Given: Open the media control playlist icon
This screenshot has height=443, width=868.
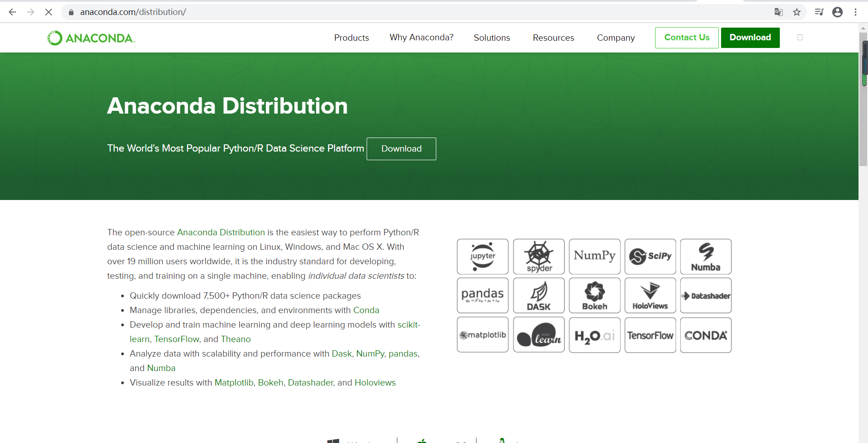Looking at the screenshot, I should pos(819,12).
